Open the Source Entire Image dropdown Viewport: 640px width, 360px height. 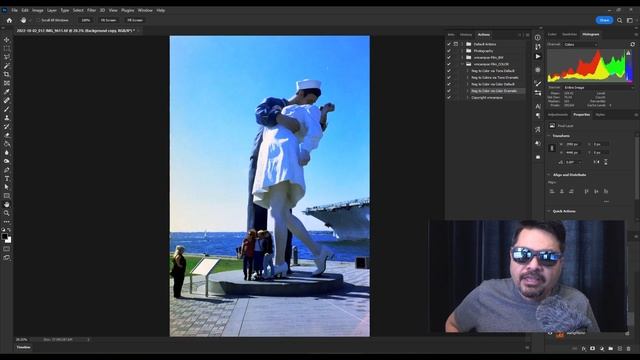[598, 87]
